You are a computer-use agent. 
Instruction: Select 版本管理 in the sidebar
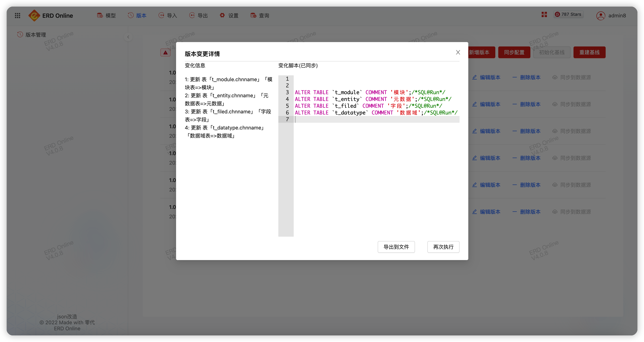(x=31, y=35)
